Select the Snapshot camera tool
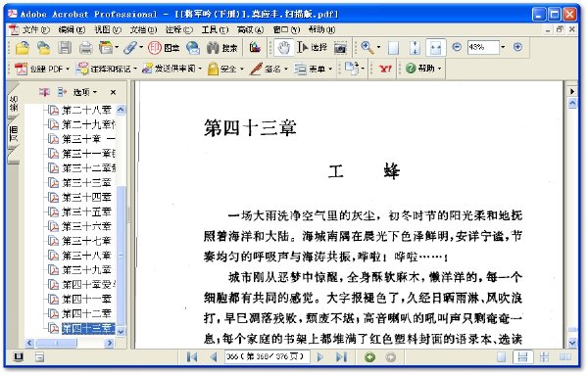 340,48
